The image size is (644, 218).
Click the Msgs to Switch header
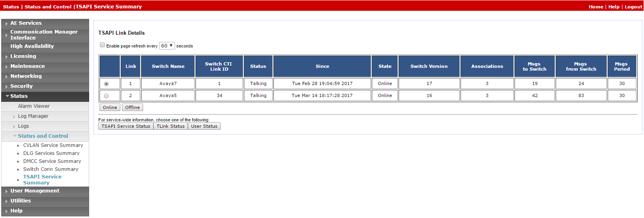pos(534,66)
